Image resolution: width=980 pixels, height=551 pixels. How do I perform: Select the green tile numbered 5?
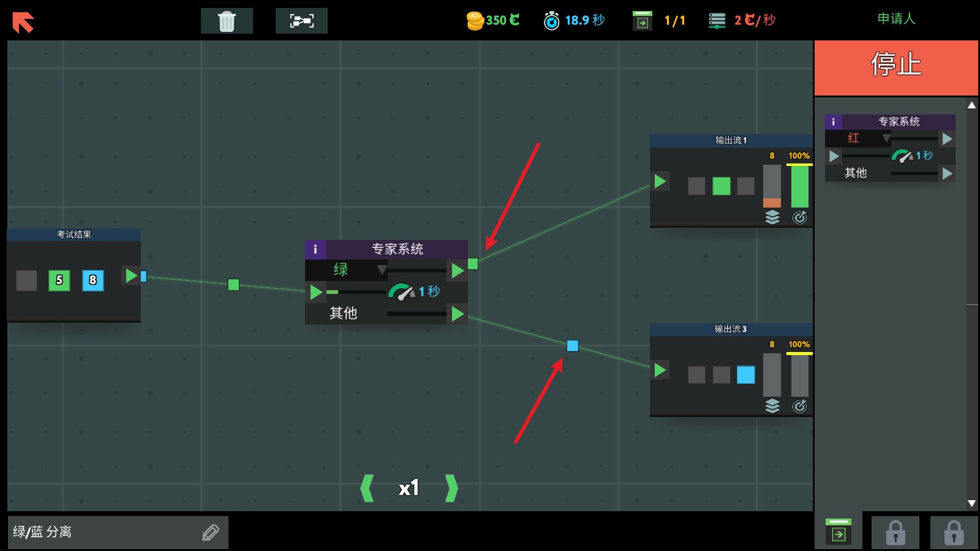[59, 280]
